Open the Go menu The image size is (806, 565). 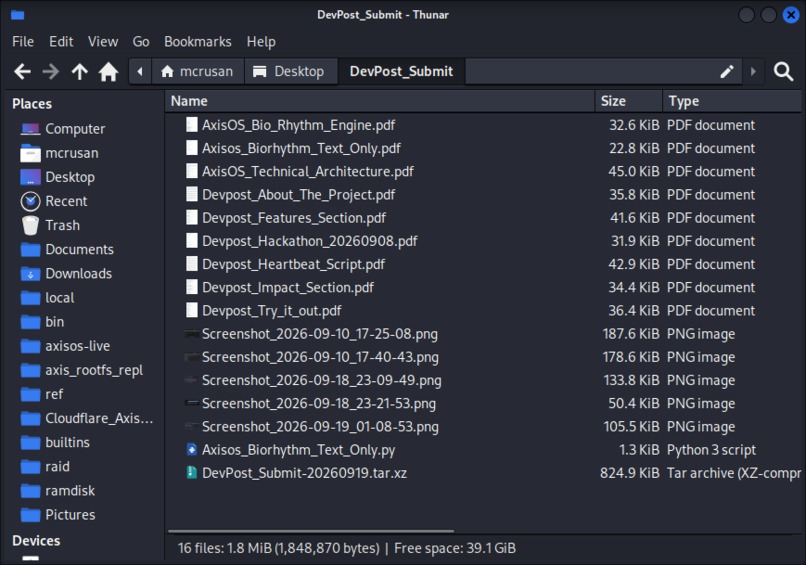click(x=141, y=42)
